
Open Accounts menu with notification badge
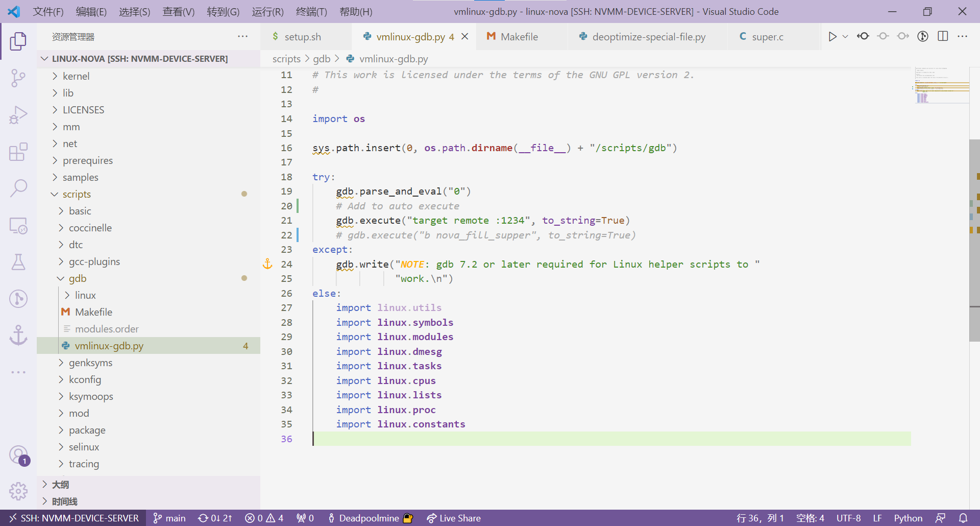(x=18, y=455)
